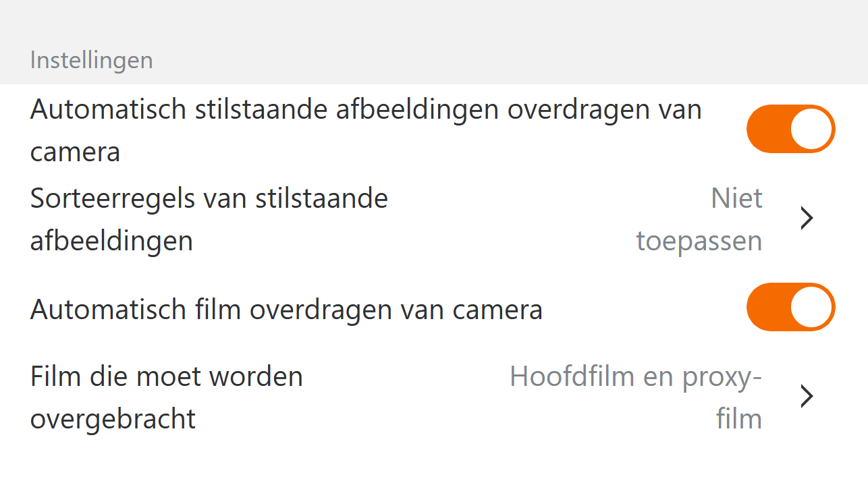The height and width of the screenshot is (477, 868).
Task: Open Sorteerregels chevron arrow
Action: coord(806,219)
